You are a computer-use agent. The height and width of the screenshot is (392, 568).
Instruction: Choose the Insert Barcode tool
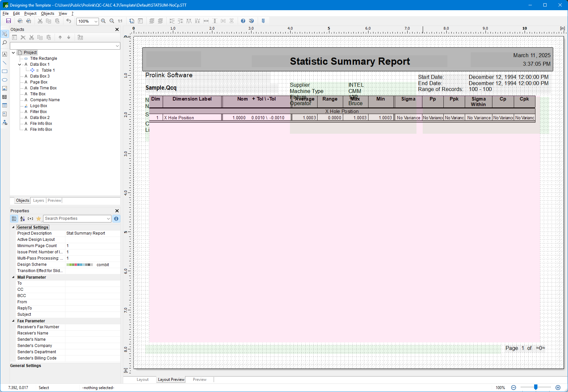[5, 97]
